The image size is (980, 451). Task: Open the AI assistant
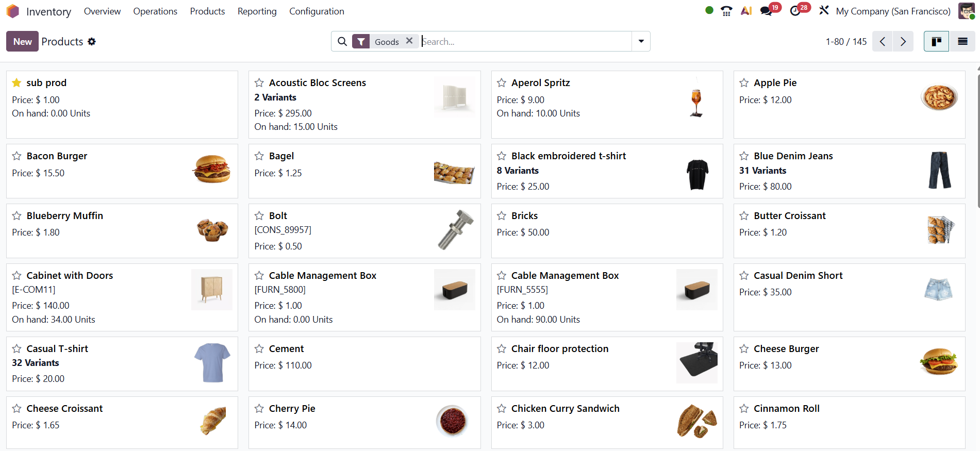pos(746,10)
